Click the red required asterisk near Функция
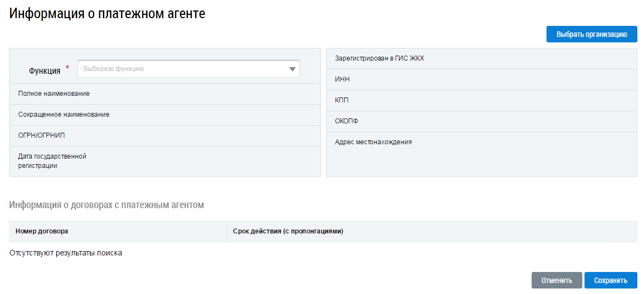Viewport: 644px width, 294px height. tap(68, 68)
